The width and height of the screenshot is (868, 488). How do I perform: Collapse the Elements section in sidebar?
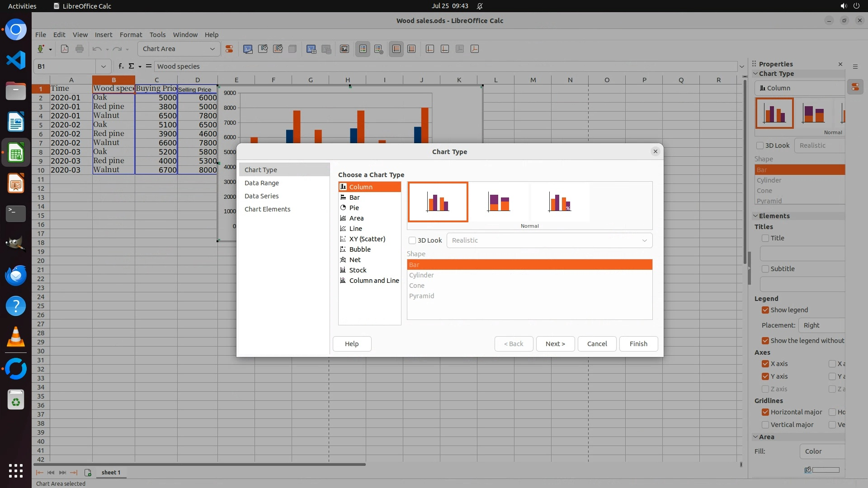755,216
